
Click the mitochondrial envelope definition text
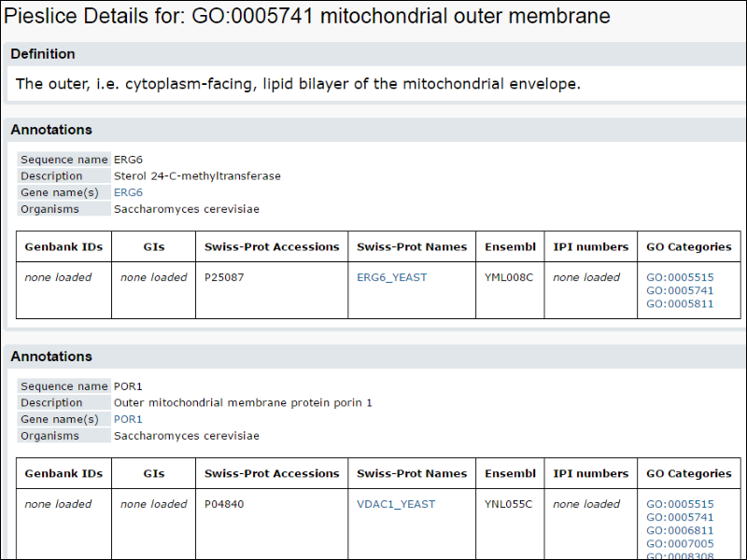point(298,84)
